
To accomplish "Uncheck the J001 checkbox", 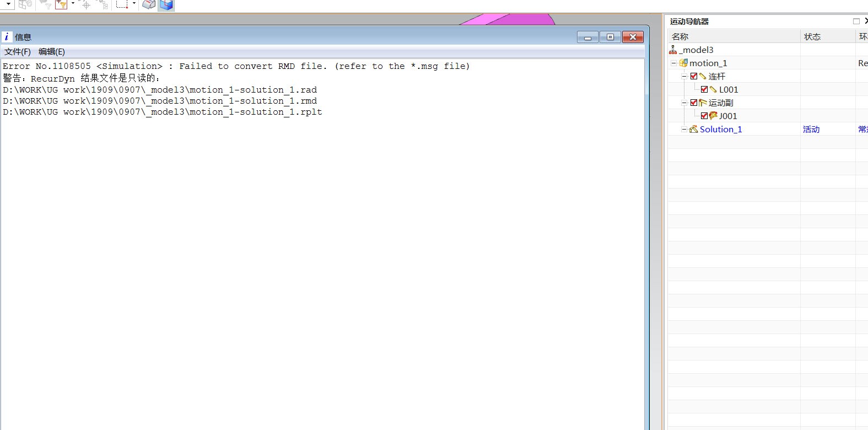I will [x=704, y=116].
